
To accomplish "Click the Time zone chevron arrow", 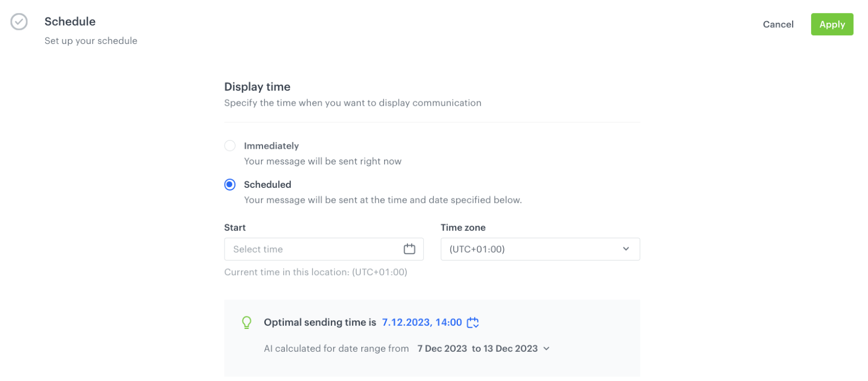I will (x=626, y=249).
